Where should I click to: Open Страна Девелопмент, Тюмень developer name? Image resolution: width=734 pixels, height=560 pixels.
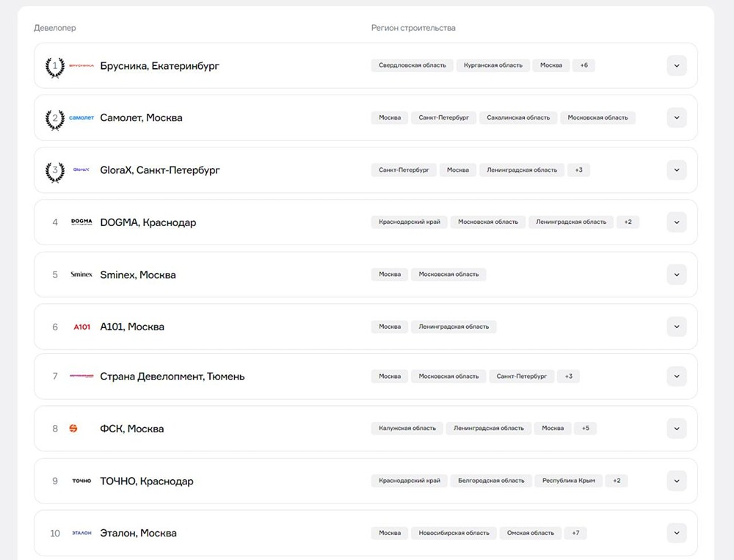172,377
